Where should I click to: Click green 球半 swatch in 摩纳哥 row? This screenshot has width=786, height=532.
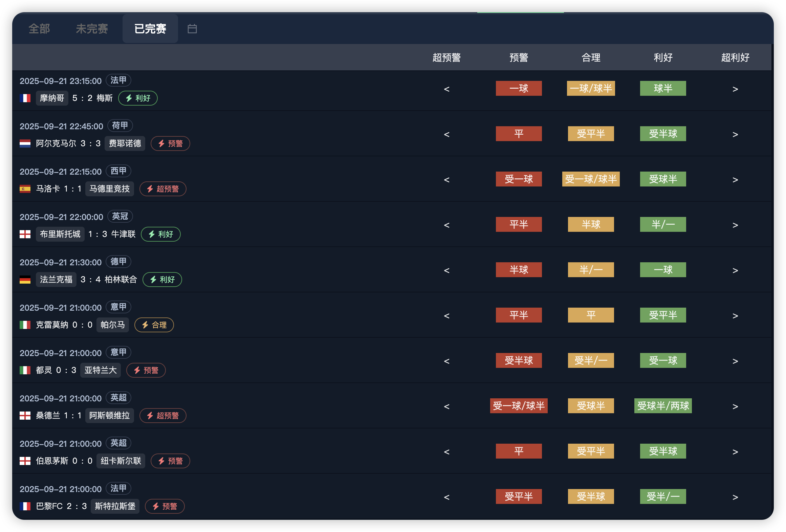click(663, 88)
